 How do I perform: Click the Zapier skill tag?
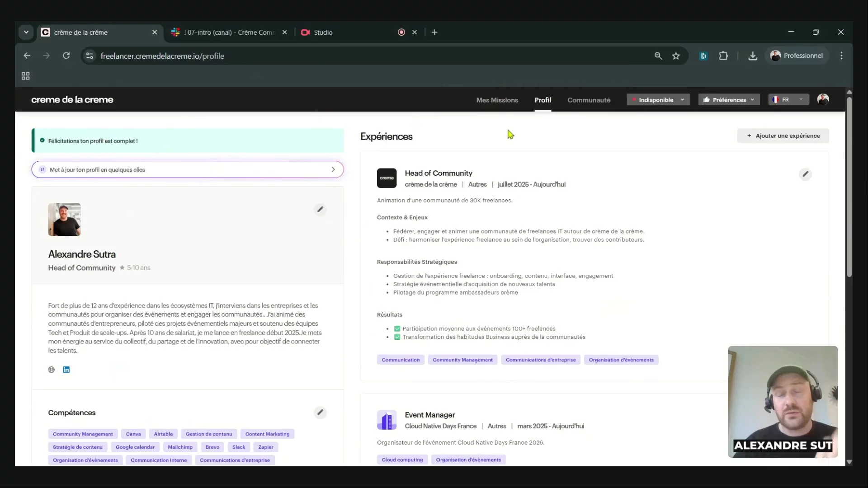tap(266, 447)
